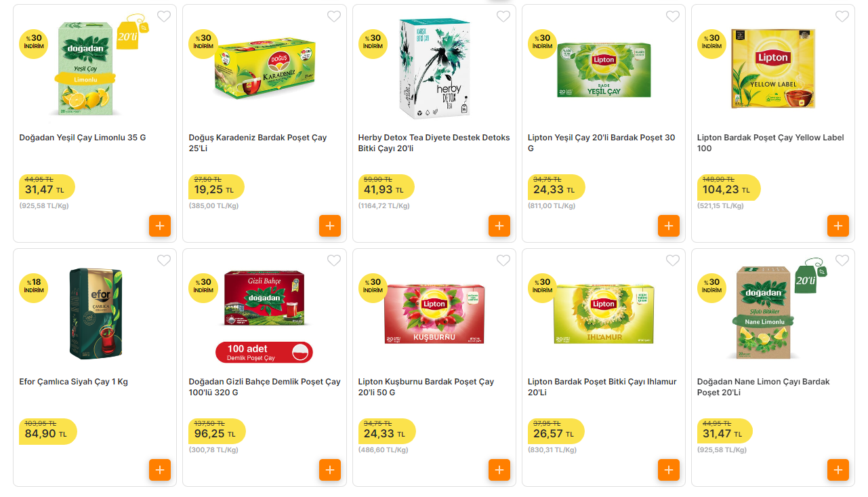
Task: Toggle favorite heart on Herby Detox Tea
Action: coord(503,16)
